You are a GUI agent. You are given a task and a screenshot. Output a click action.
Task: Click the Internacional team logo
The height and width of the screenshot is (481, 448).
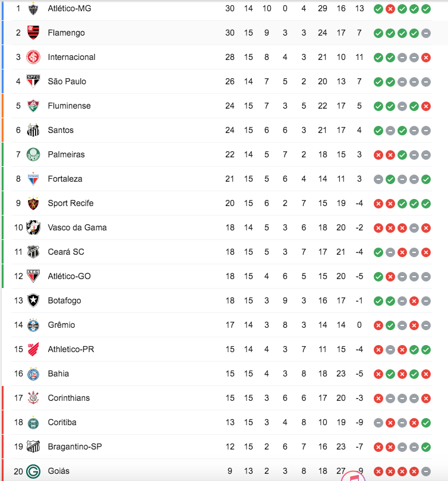[x=33, y=57]
